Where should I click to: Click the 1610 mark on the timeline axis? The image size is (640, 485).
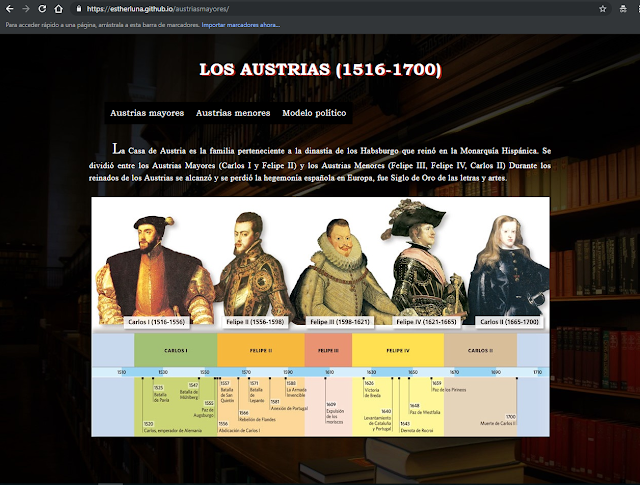click(329, 372)
